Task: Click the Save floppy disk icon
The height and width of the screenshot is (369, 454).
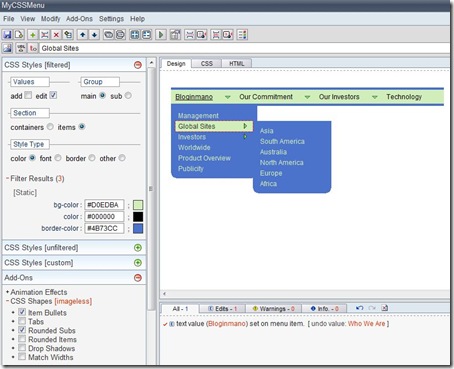Action: pyautogui.click(x=7, y=35)
